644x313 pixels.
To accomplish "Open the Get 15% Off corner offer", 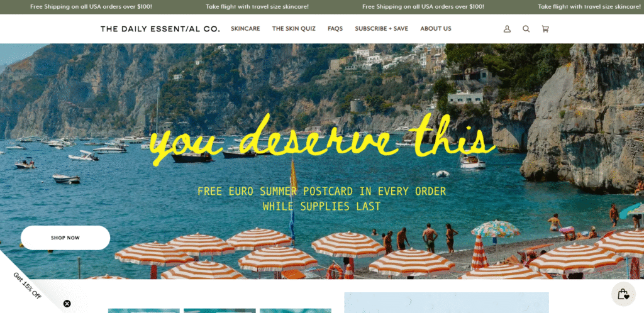I will [x=27, y=285].
